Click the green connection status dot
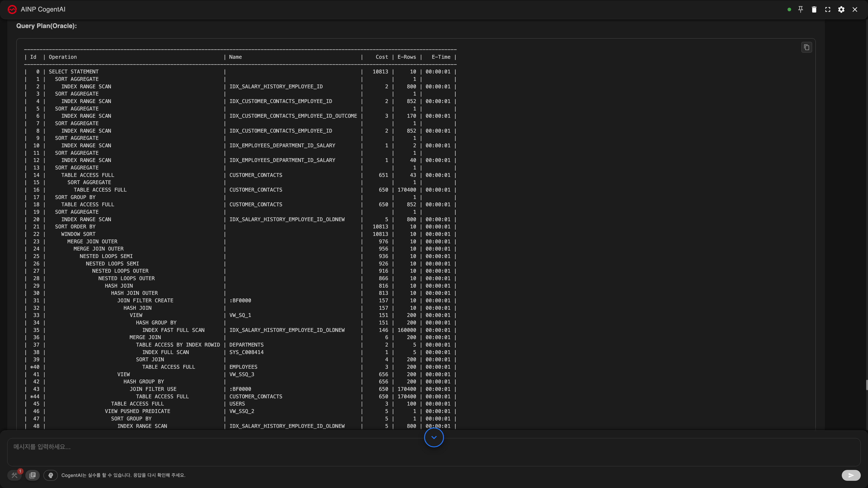Image resolution: width=868 pixels, height=488 pixels. pos(789,9)
